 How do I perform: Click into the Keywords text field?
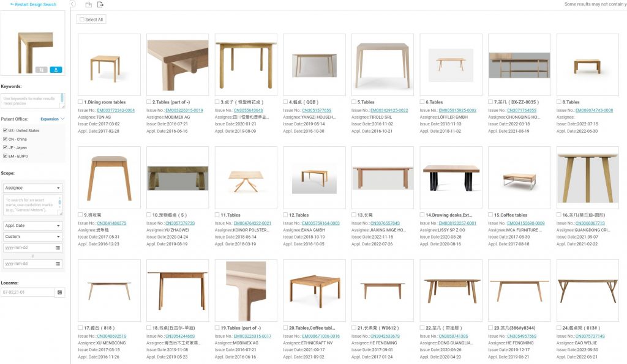[x=33, y=101]
